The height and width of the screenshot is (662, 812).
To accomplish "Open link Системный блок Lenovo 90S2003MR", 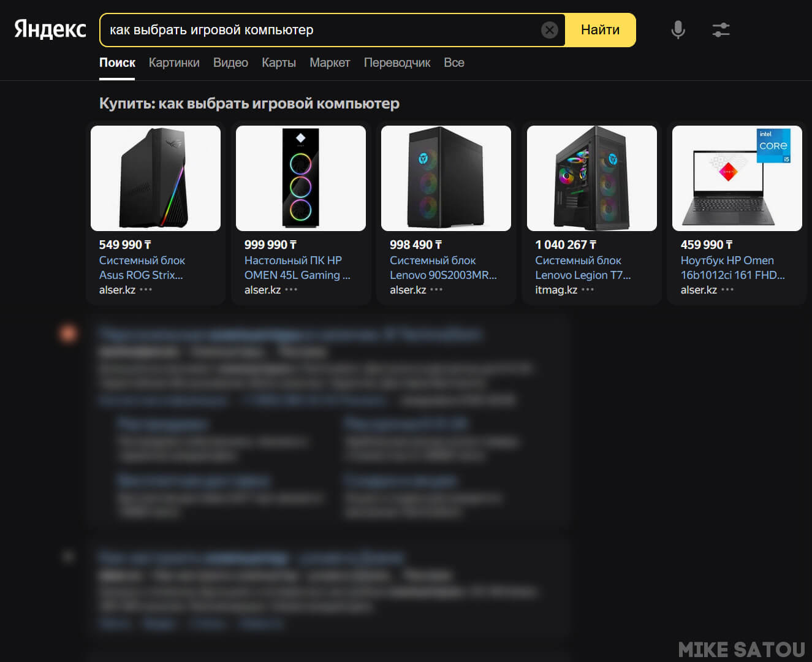I will pos(443,268).
